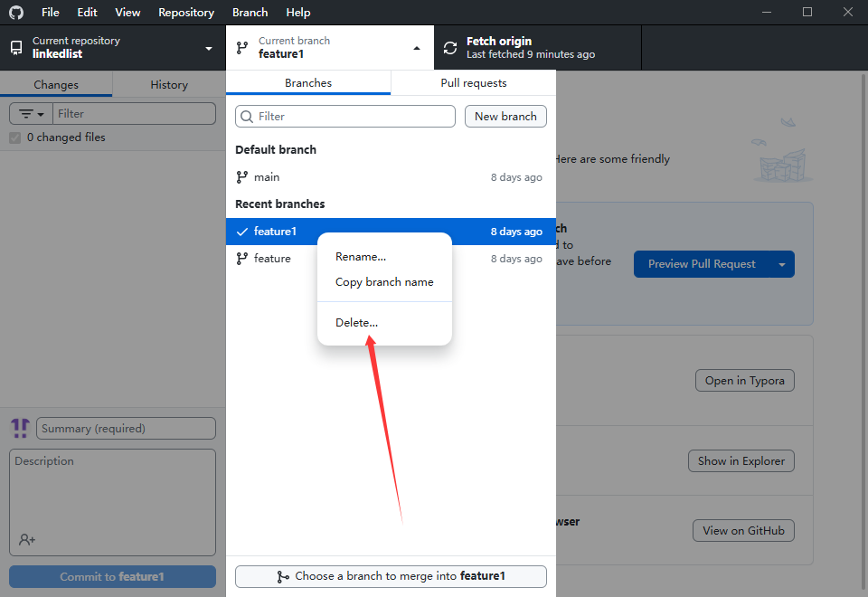
Task: Click the View on GitHub button
Action: click(x=742, y=531)
